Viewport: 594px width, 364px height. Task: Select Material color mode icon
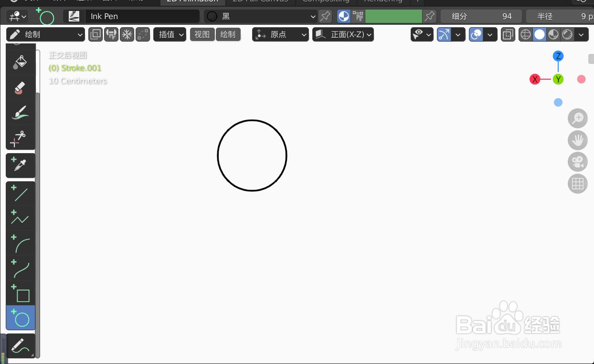tap(344, 16)
